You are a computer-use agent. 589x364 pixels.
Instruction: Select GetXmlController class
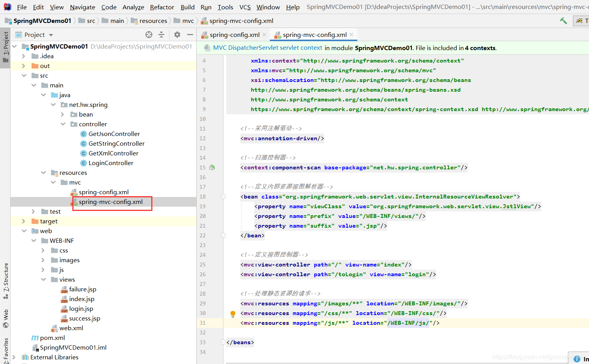109,153
